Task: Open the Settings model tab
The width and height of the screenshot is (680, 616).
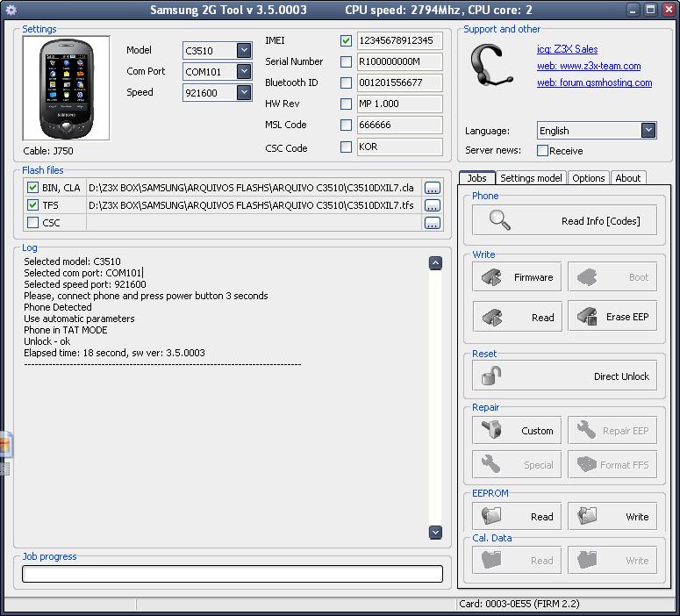Action: point(531,178)
